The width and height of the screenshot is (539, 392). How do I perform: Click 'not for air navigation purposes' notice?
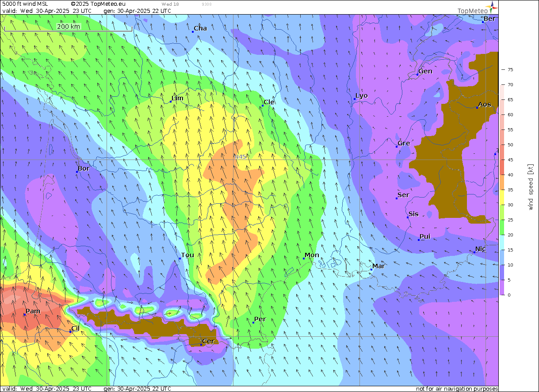(x=457, y=389)
